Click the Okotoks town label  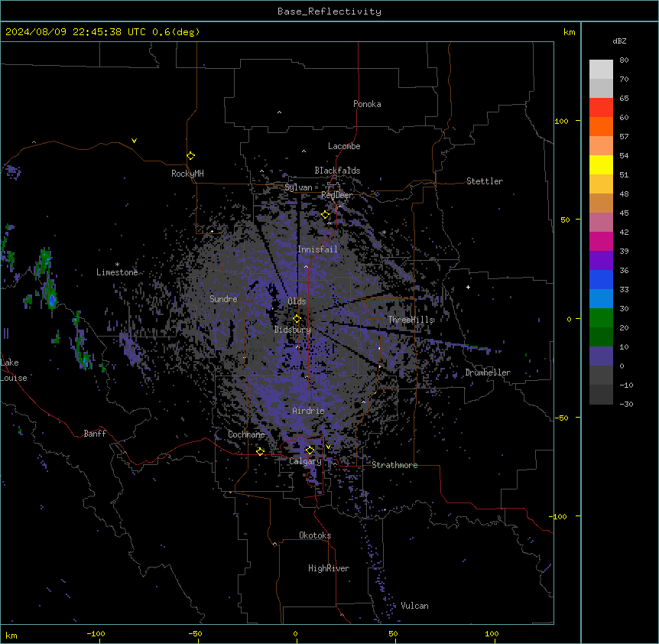pos(315,535)
